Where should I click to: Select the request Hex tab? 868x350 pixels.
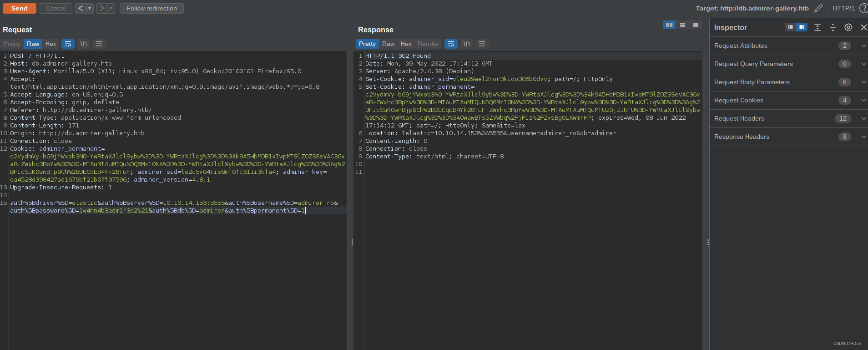(x=50, y=44)
